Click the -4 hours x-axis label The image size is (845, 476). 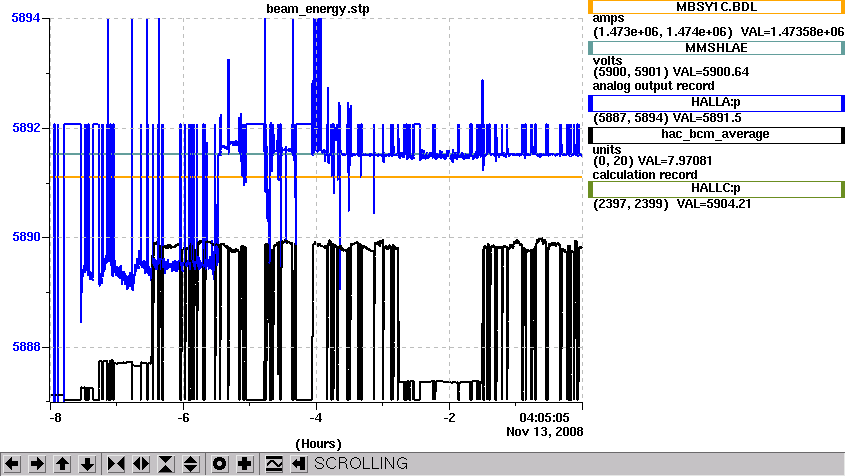click(316, 418)
